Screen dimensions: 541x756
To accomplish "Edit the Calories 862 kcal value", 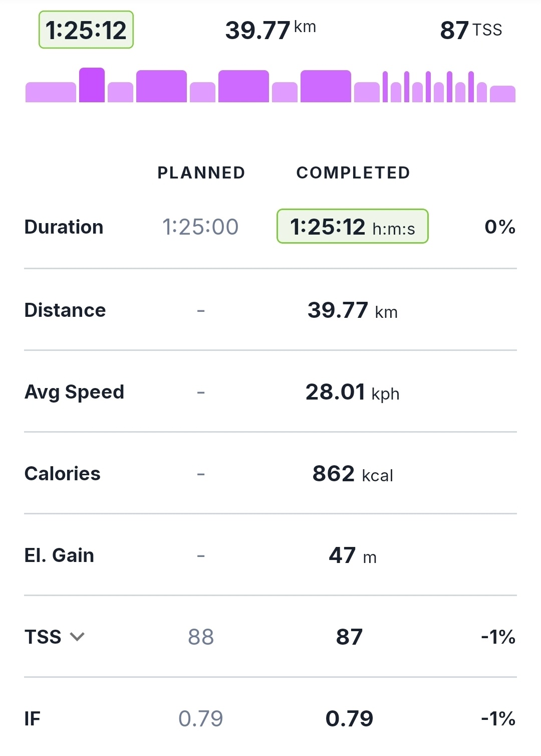I will click(x=352, y=474).
